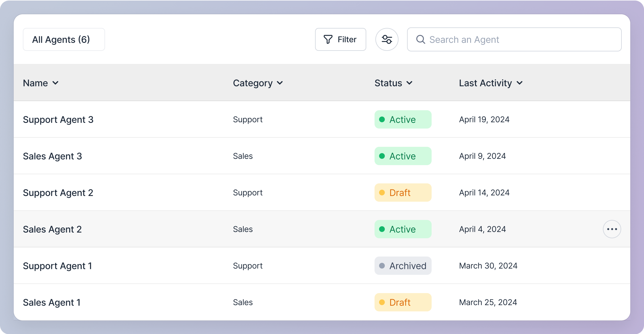Expand the Last Activity column chevron

[520, 83]
